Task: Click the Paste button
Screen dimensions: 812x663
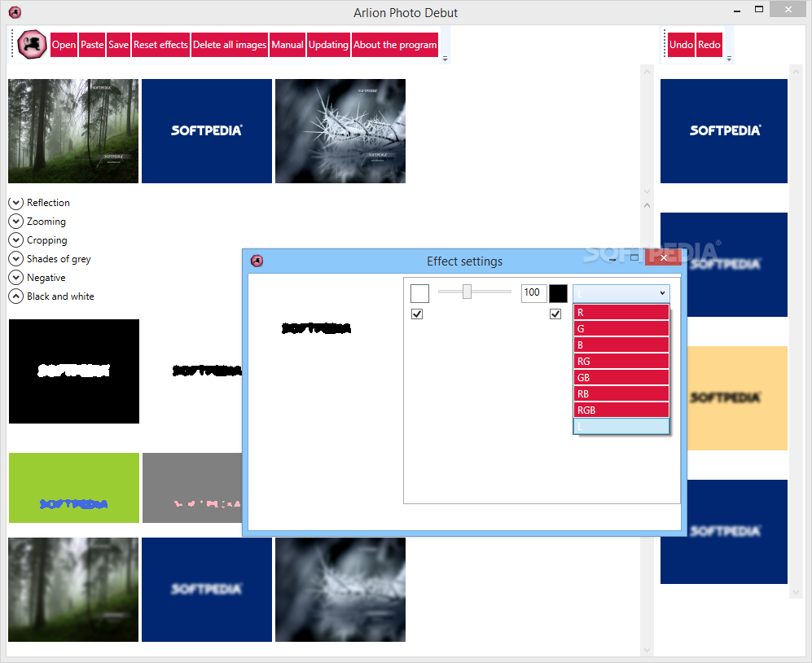Action: [x=92, y=45]
